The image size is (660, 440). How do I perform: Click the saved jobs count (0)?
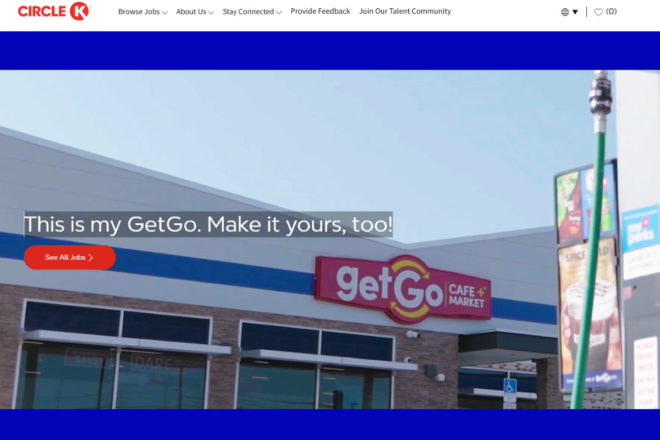pos(611,12)
